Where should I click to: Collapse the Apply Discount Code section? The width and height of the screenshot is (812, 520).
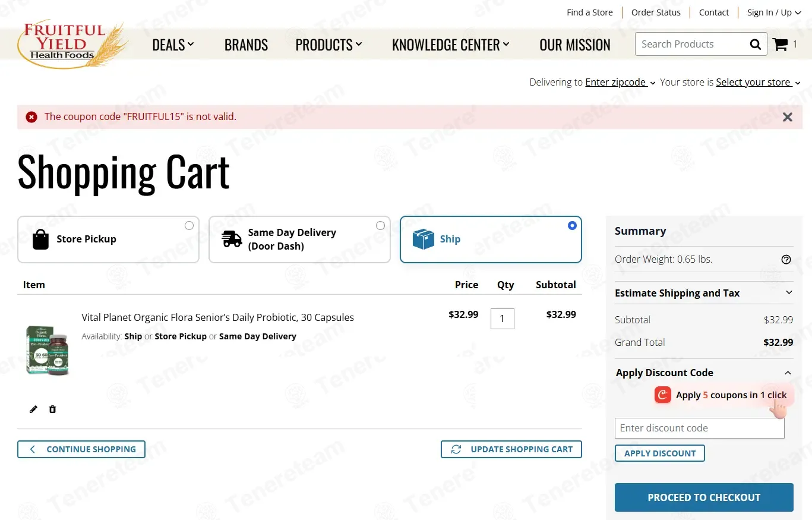coord(704,373)
